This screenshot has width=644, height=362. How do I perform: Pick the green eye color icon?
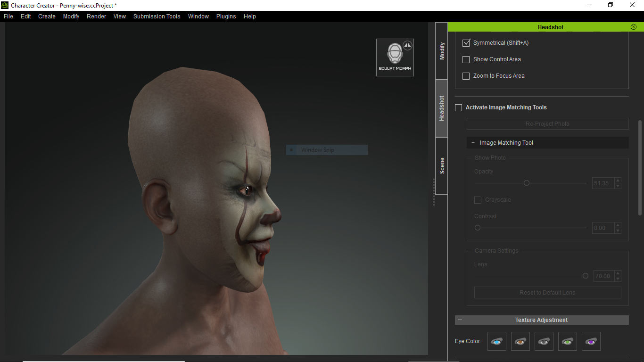click(x=568, y=341)
